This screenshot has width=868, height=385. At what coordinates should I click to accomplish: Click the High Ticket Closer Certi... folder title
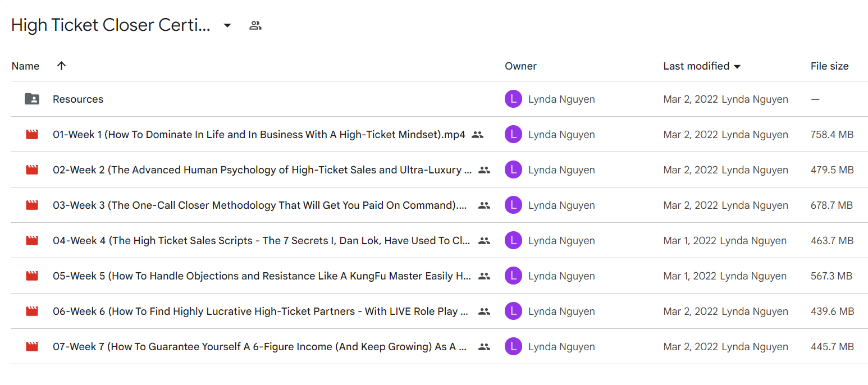[x=111, y=25]
